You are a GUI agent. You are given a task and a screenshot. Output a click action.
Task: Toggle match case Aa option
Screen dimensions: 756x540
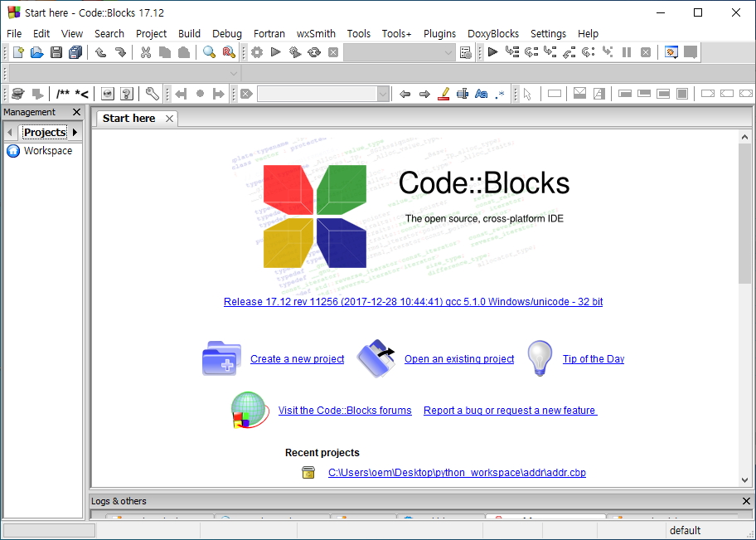coord(481,94)
